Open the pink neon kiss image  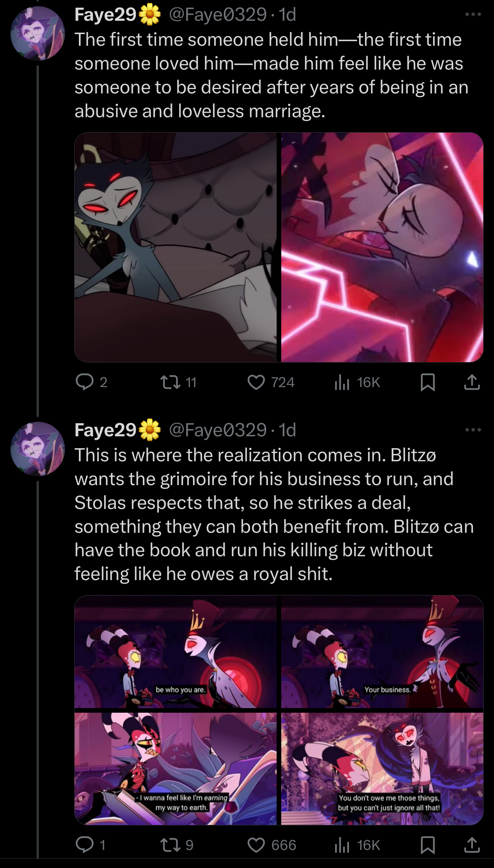382,247
